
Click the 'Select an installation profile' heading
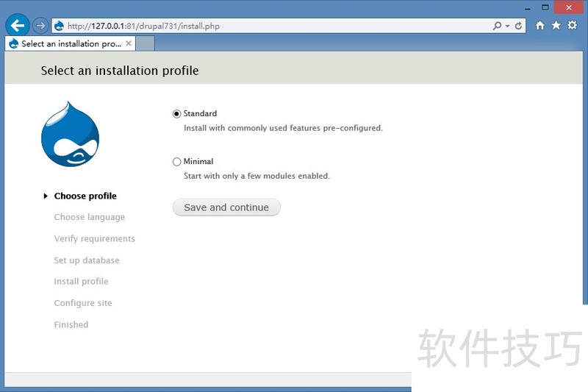pyautogui.click(x=120, y=71)
